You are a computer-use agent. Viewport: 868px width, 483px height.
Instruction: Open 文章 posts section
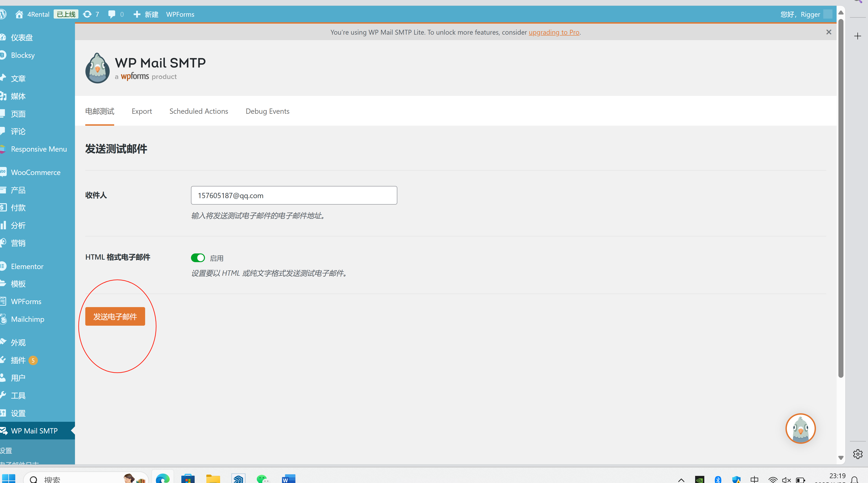pyautogui.click(x=18, y=78)
